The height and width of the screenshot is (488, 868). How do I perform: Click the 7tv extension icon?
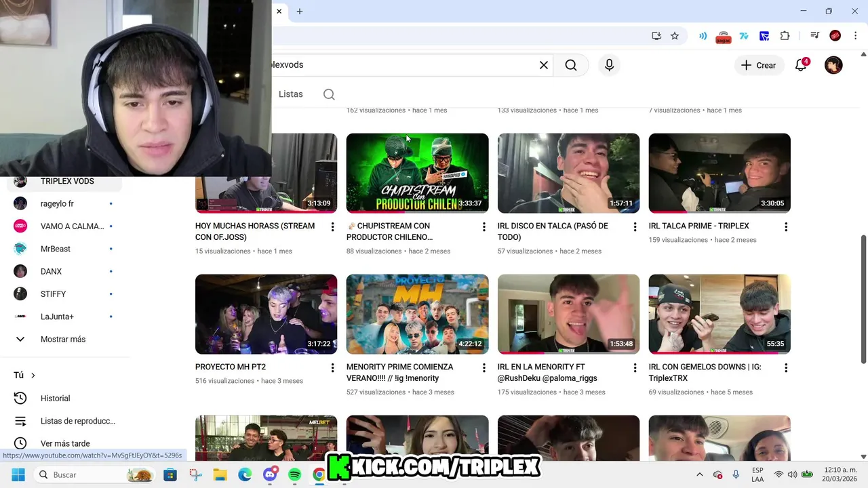click(744, 36)
